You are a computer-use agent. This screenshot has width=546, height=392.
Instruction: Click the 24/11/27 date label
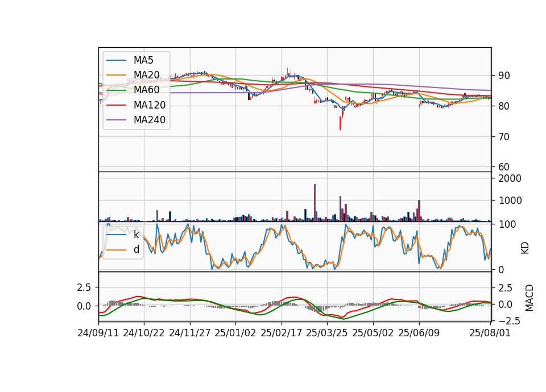point(190,333)
